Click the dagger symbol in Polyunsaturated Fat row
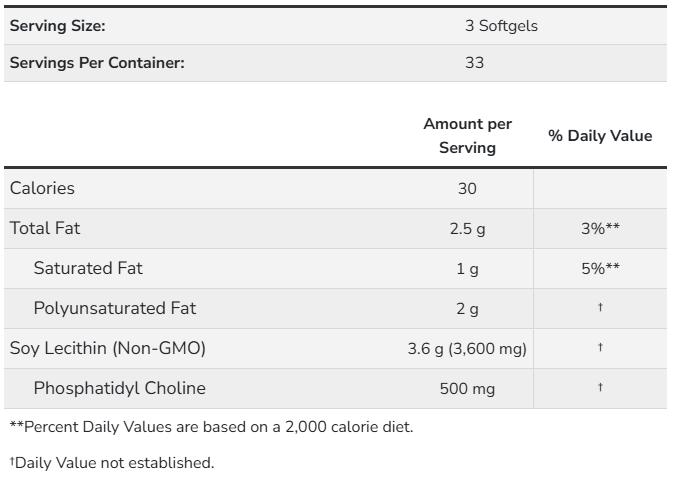Viewport: 674px width, 477px height. [x=600, y=307]
